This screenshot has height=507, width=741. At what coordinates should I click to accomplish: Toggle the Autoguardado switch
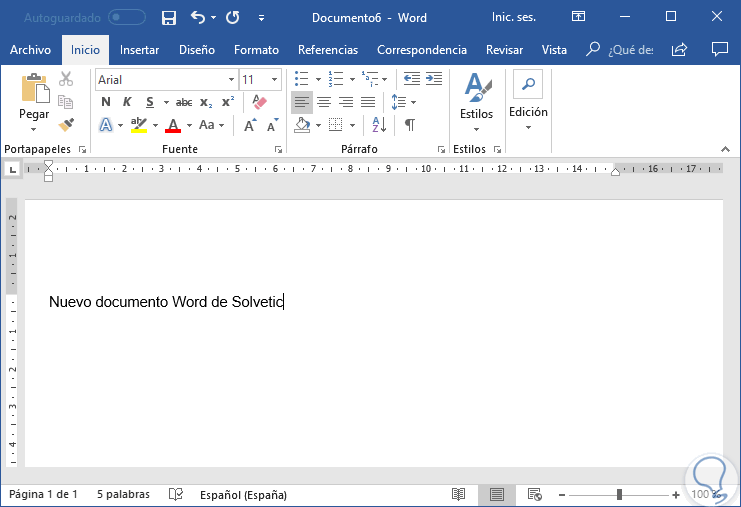click(x=127, y=18)
